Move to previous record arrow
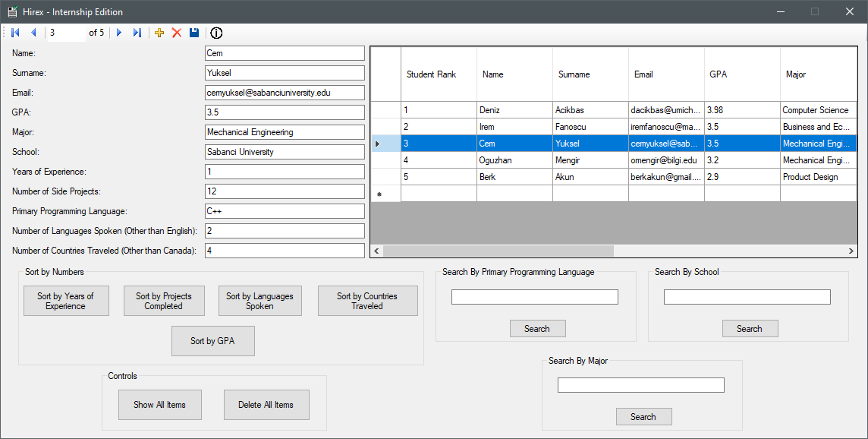Image resolution: width=868 pixels, height=439 pixels. click(x=33, y=33)
